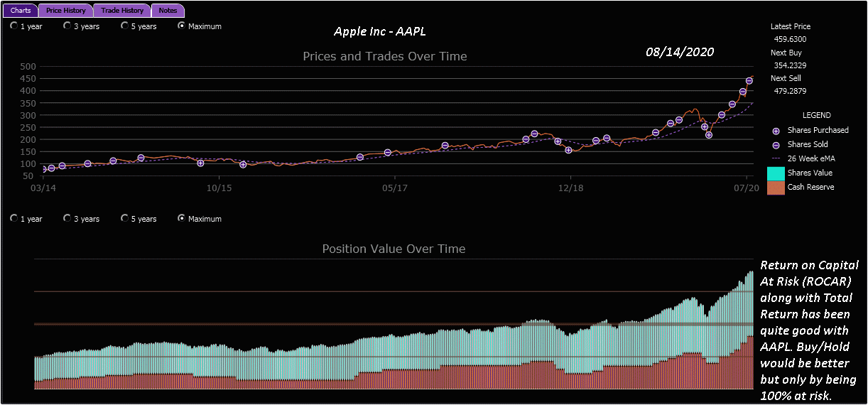The height and width of the screenshot is (405, 868).
Task: Click the Cash Reserve legend label
Action: tap(810, 188)
